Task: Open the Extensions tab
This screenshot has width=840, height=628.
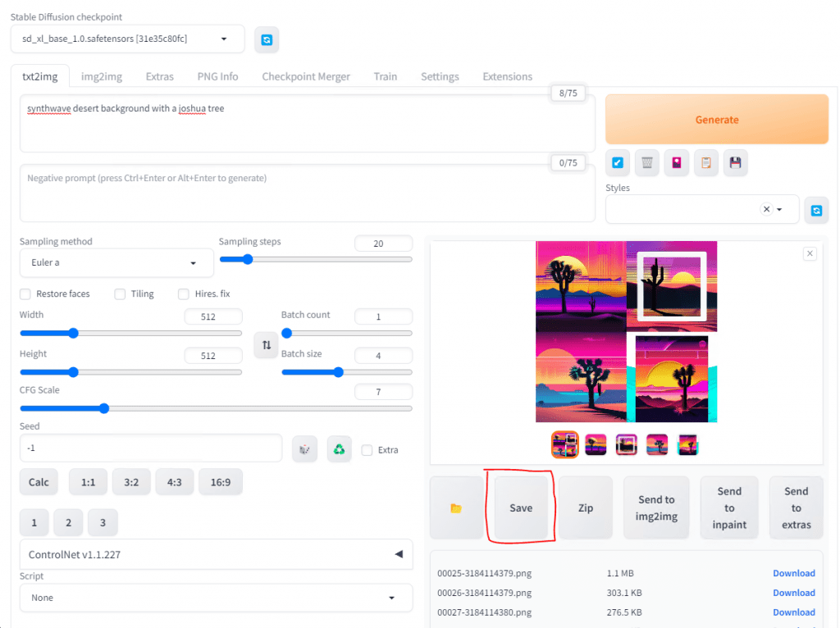Action: [x=507, y=76]
